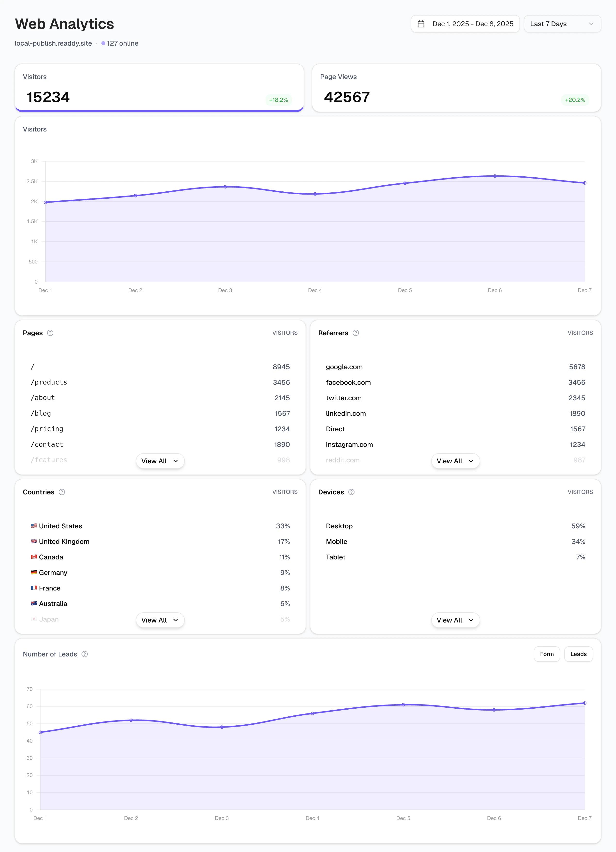Open the Last 7 Days dropdown
This screenshot has height=852, width=616.
562,24
